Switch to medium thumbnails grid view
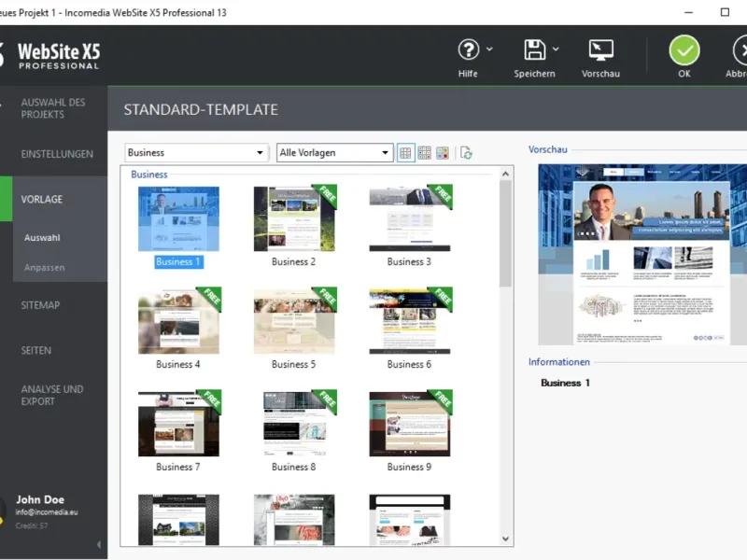747x560 pixels. point(424,153)
